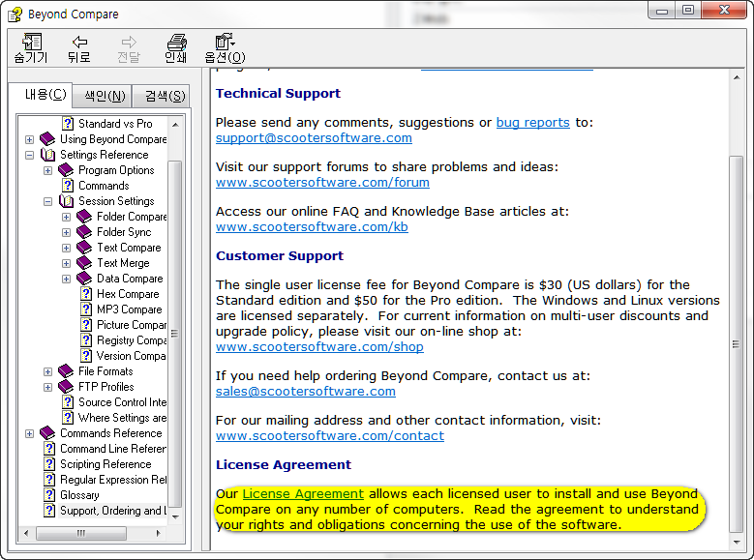754x560 pixels.
Task: Expand the Data Compare node
Action: (x=67, y=279)
